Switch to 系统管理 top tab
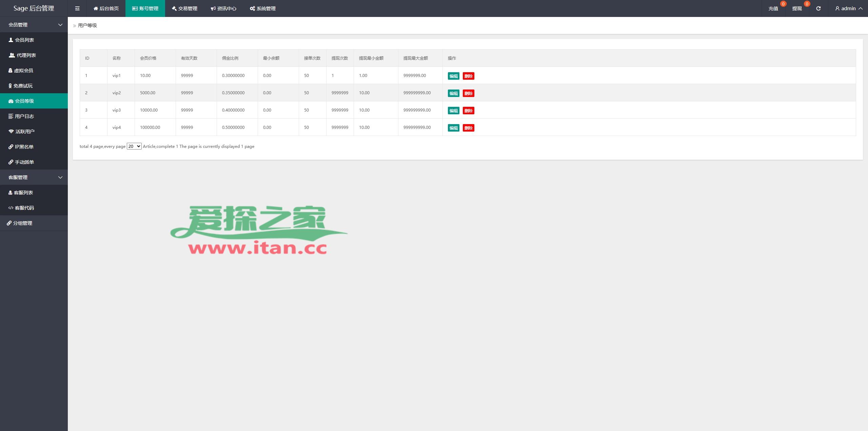The width and height of the screenshot is (868, 431). click(263, 8)
